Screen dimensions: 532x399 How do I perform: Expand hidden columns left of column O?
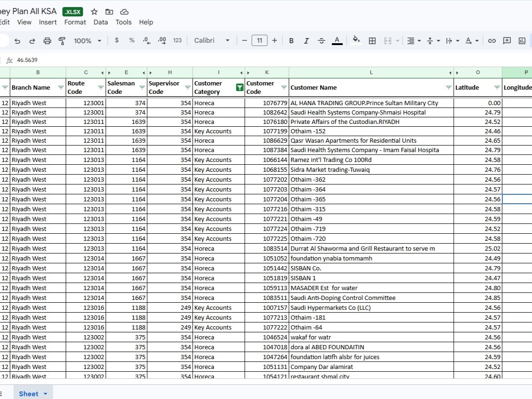point(457,73)
